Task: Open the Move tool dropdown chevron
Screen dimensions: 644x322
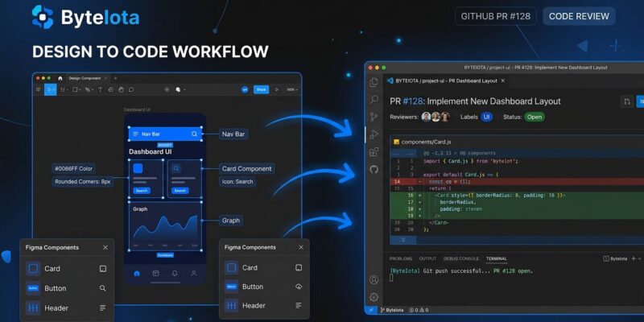Action: coord(54,89)
